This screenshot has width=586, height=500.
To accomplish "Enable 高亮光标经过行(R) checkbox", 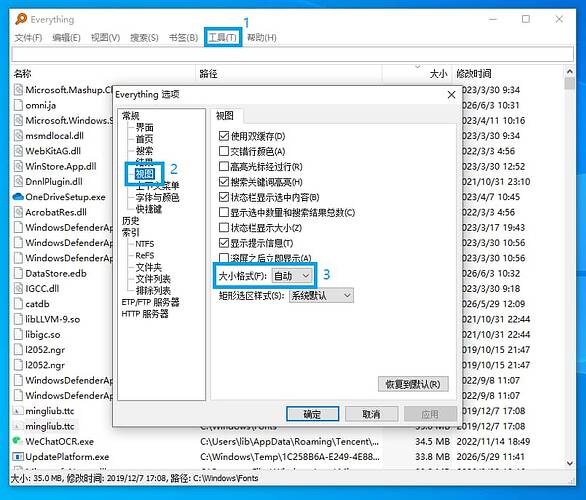I will [x=223, y=166].
